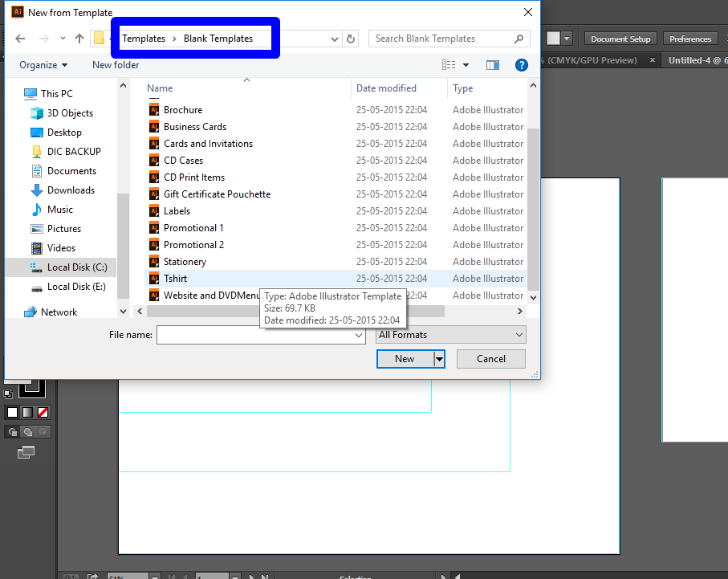This screenshot has width=728, height=579.
Task: Sort files by Date modified column
Action: (x=386, y=88)
